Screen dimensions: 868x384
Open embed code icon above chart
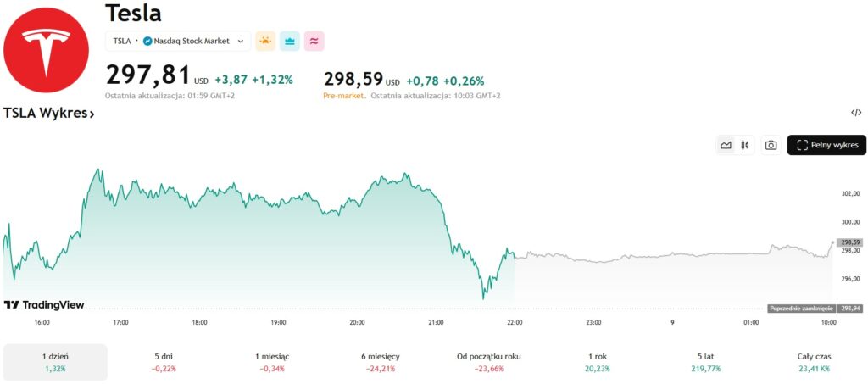tap(856, 113)
